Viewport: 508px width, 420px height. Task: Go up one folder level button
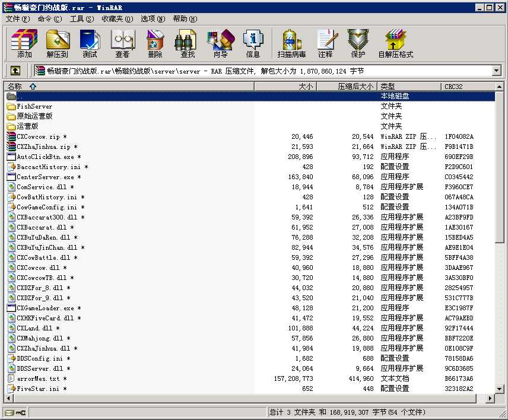15,71
